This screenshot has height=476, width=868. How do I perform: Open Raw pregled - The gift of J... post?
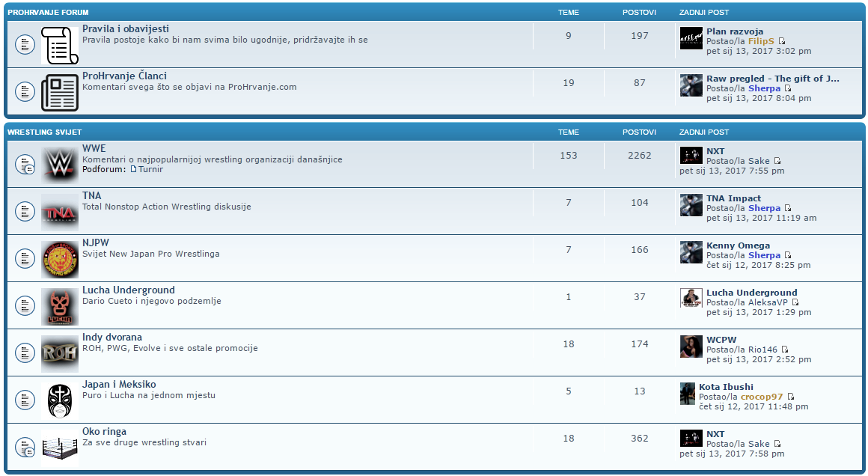(773, 79)
